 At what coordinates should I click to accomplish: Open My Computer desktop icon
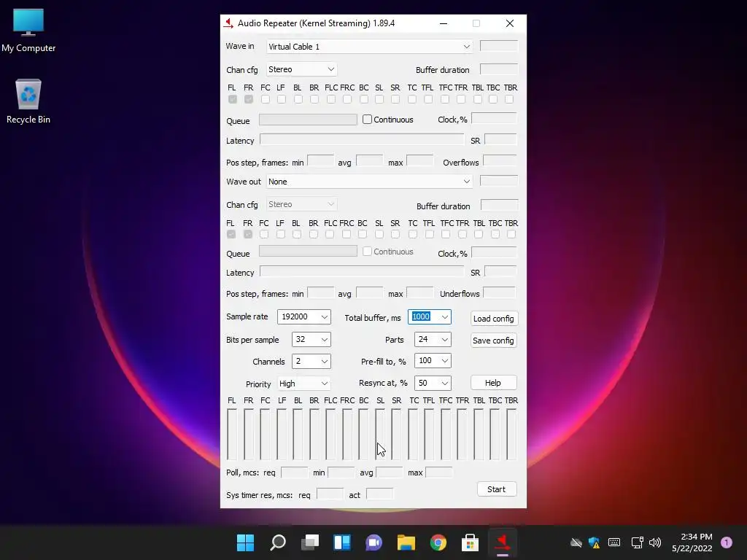28,30
